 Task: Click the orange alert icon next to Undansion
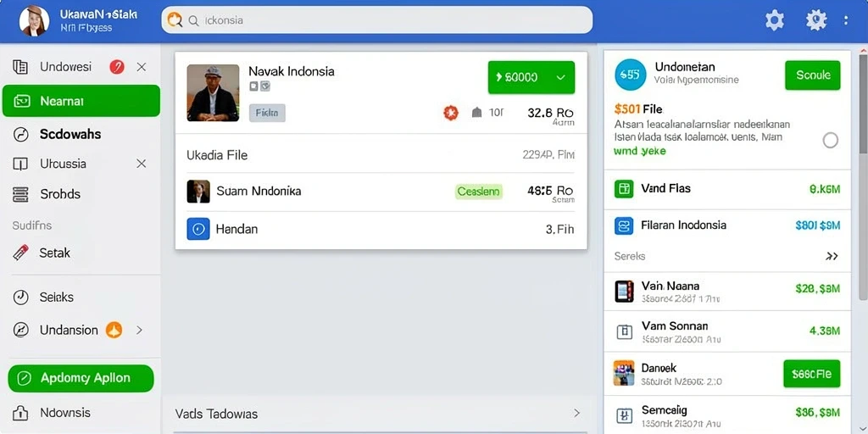pyautogui.click(x=114, y=330)
